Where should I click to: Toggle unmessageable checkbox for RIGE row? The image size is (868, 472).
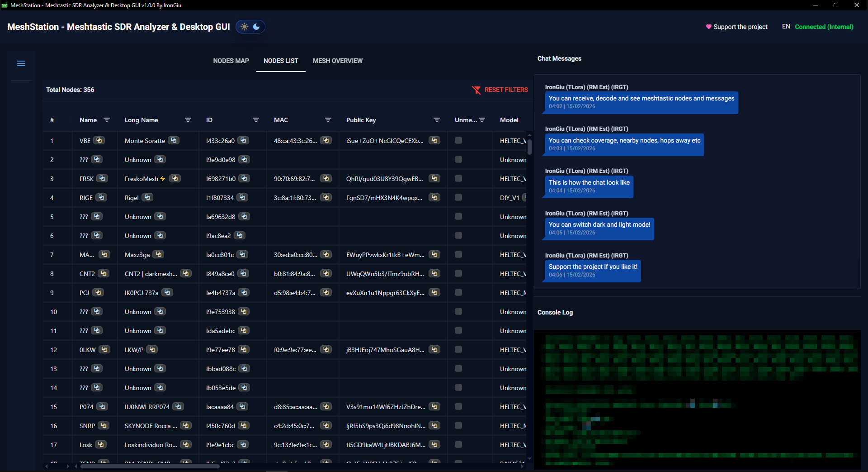458,197
